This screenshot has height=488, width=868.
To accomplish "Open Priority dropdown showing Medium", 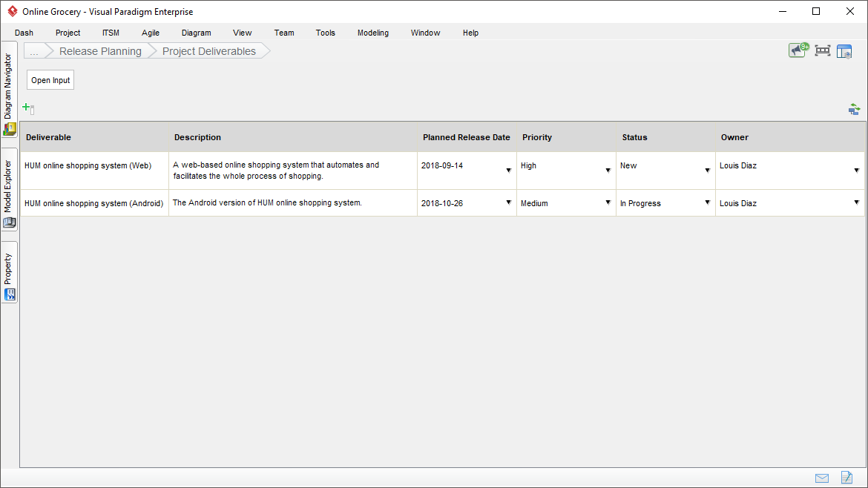I will (x=608, y=202).
